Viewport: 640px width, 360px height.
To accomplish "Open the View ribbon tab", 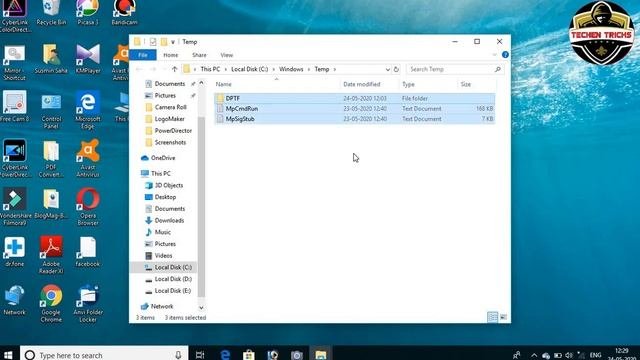I will point(227,55).
